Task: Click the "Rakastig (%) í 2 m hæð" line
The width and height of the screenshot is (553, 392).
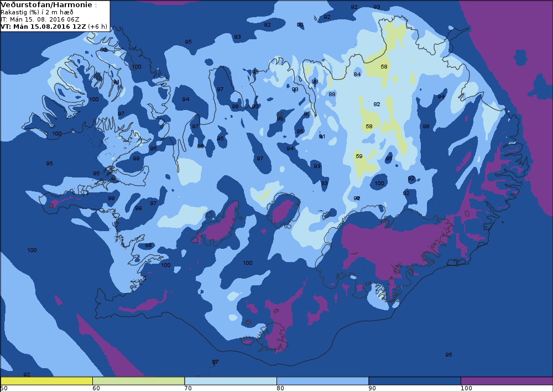Action: click(x=36, y=12)
